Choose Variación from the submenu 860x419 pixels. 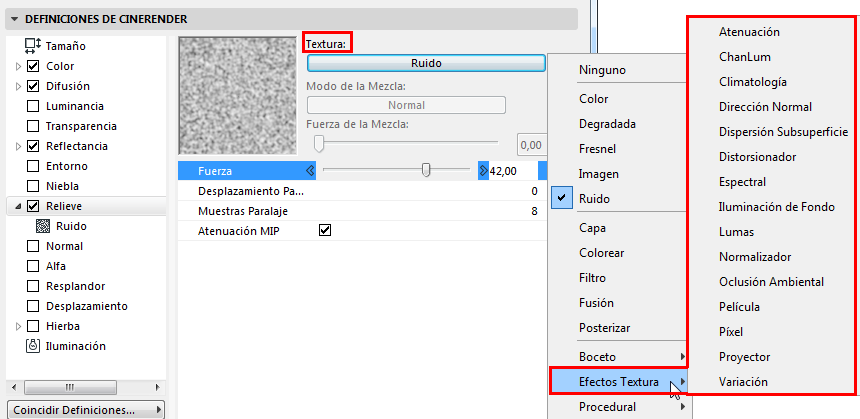(743, 382)
